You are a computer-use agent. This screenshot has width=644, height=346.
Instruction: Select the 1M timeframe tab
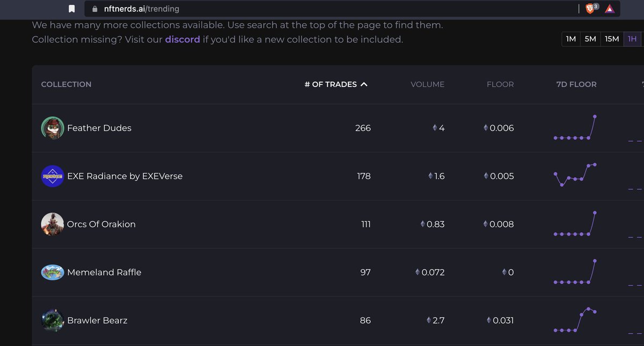[571, 39]
